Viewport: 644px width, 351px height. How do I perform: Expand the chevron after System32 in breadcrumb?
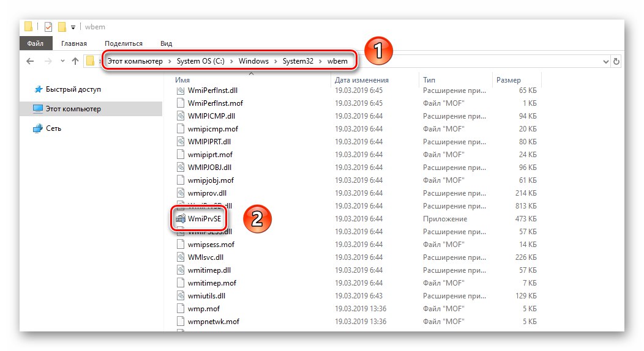[320, 62]
